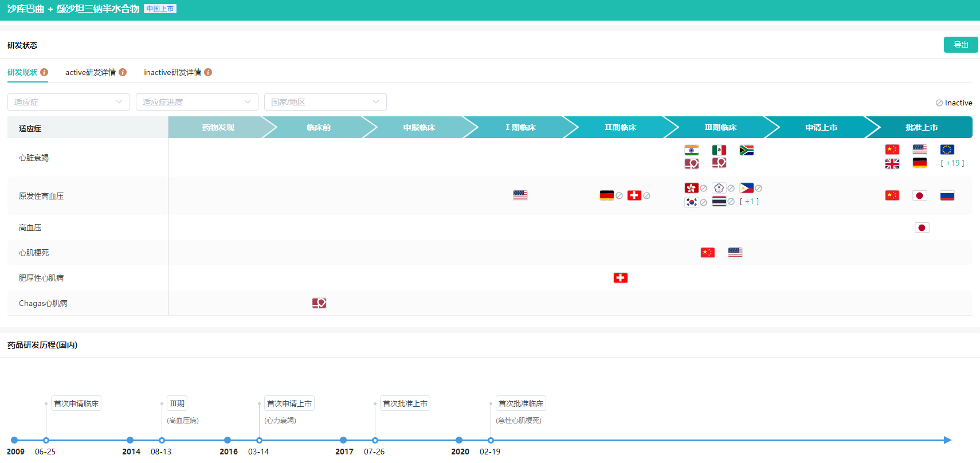This screenshot has width=980, height=463.
Task: Click the 03-14 timeline marker point
Action: 259,440
